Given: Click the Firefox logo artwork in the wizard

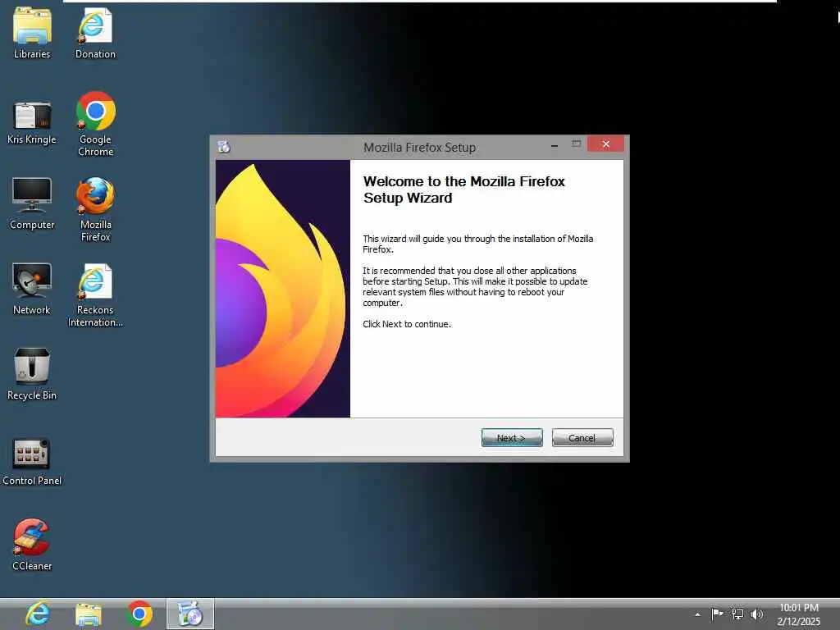Looking at the screenshot, I should click(283, 289).
